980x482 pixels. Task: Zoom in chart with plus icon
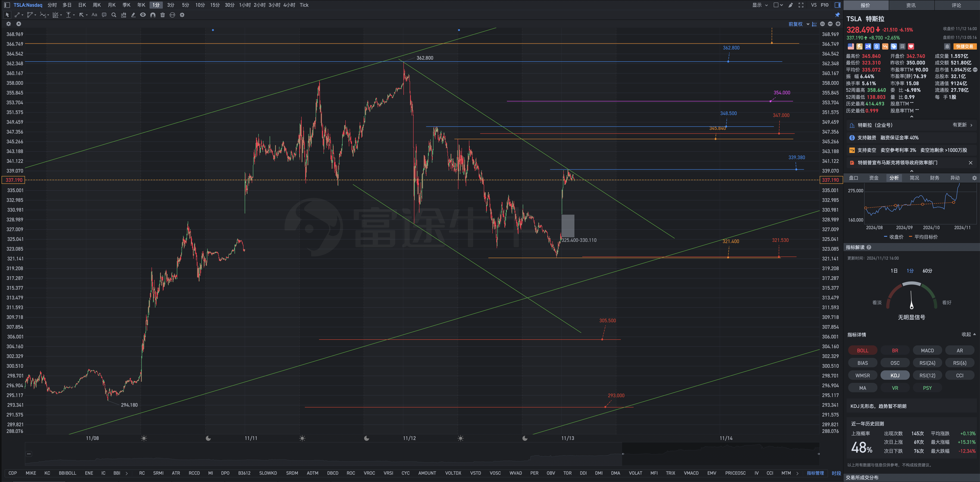coord(838,24)
